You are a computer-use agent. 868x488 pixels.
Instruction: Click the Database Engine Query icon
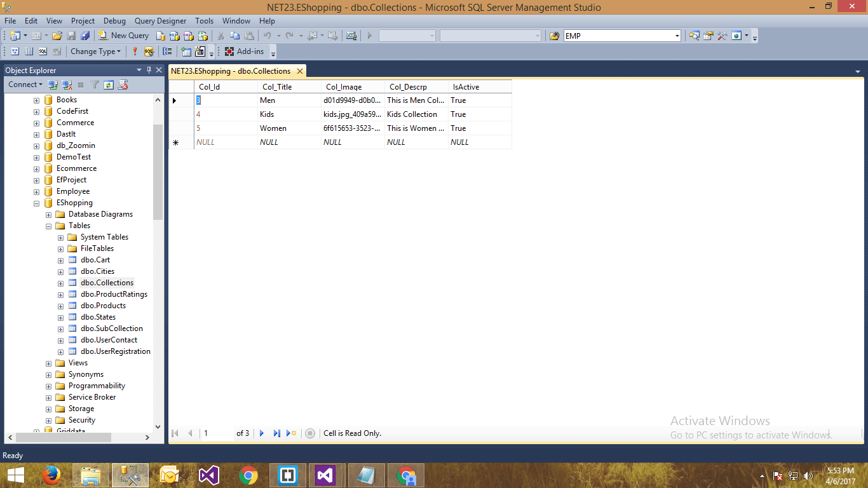click(x=161, y=36)
